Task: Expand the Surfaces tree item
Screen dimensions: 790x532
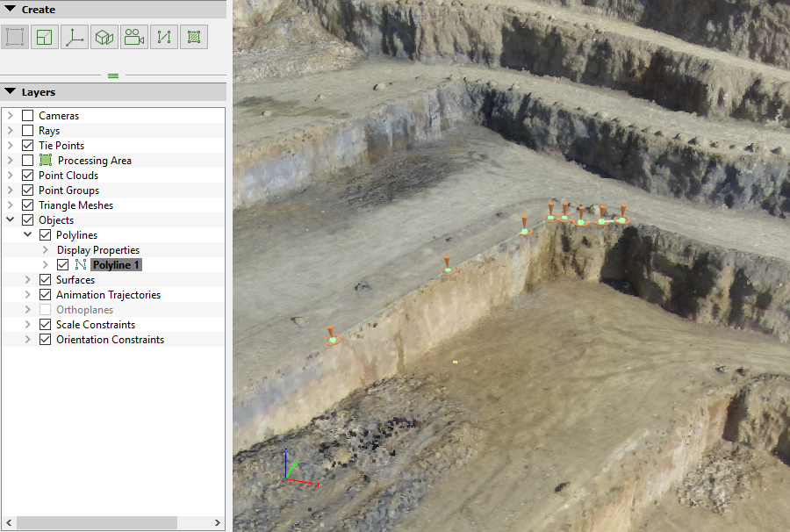Action: (x=26, y=279)
